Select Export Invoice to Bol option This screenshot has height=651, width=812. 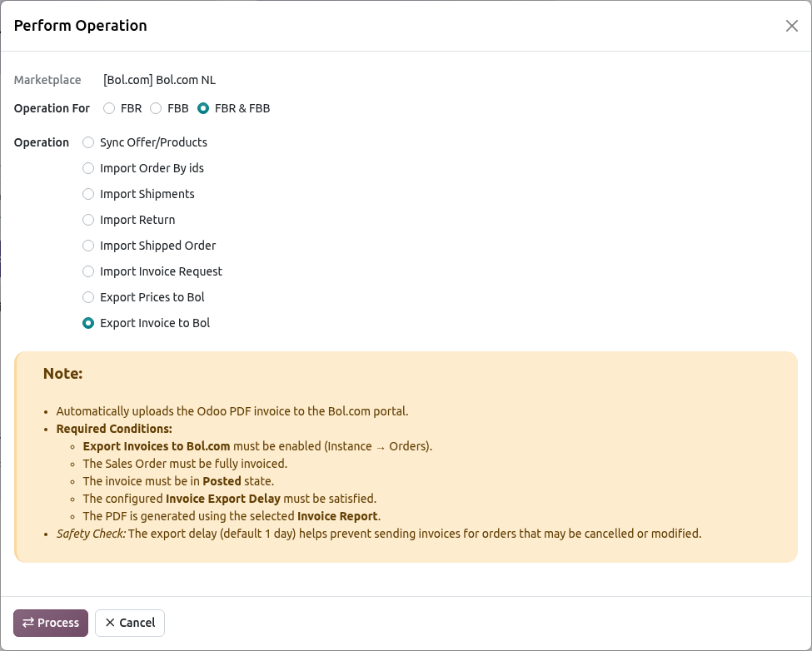pos(88,323)
